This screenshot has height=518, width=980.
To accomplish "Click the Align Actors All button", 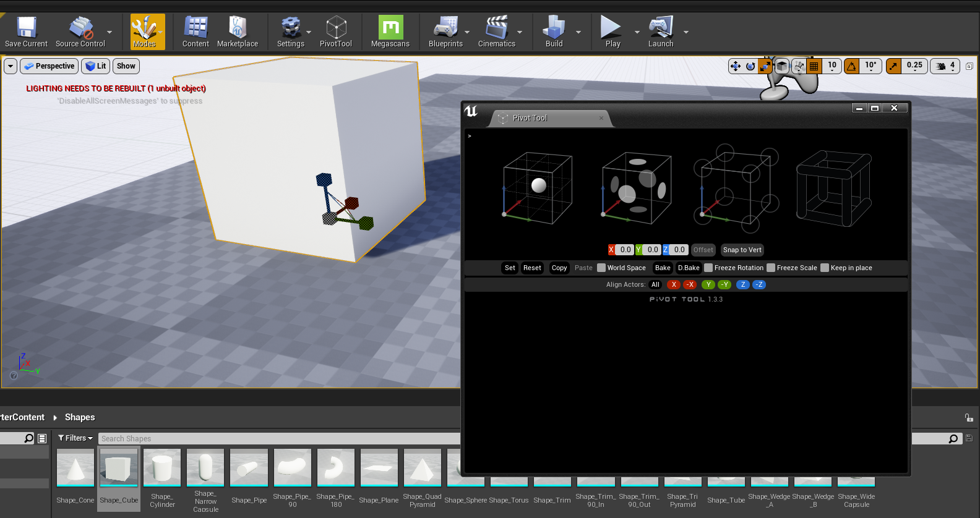I will [x=656, y=284].
